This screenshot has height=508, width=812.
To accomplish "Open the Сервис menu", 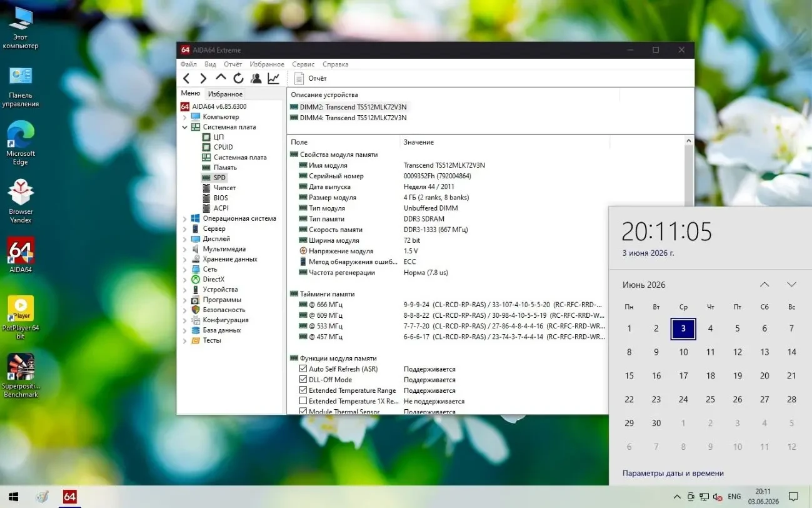I will 303,64.
